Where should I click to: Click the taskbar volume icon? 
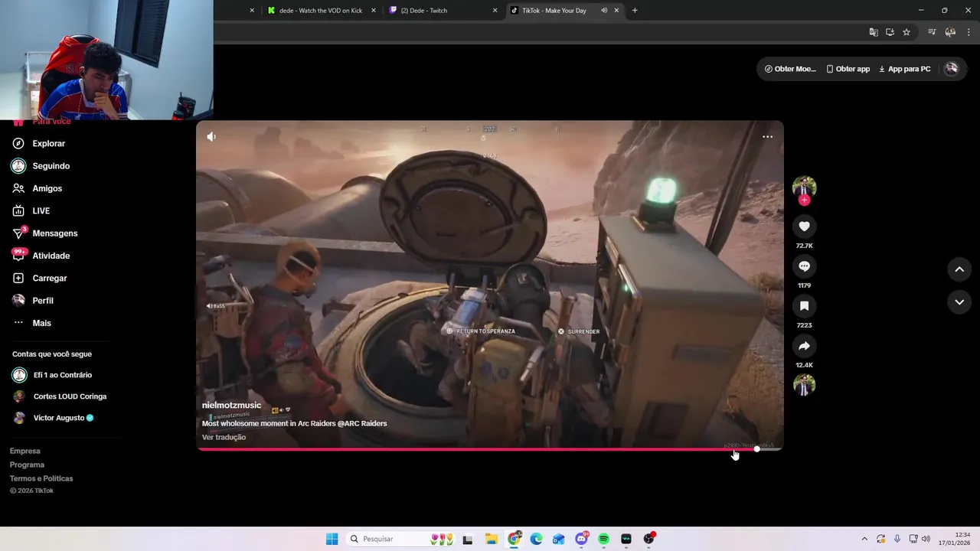pos(926,539)
